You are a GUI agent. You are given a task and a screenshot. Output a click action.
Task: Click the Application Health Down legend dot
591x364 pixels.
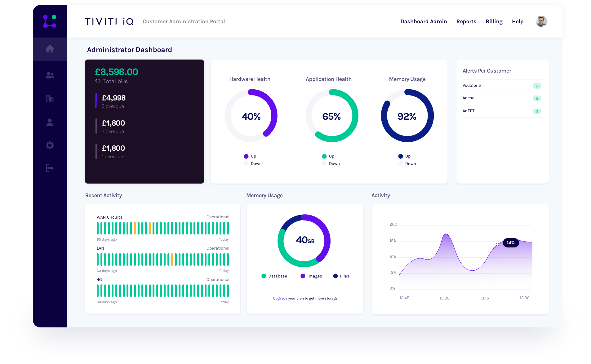click(x=324, y=163)
